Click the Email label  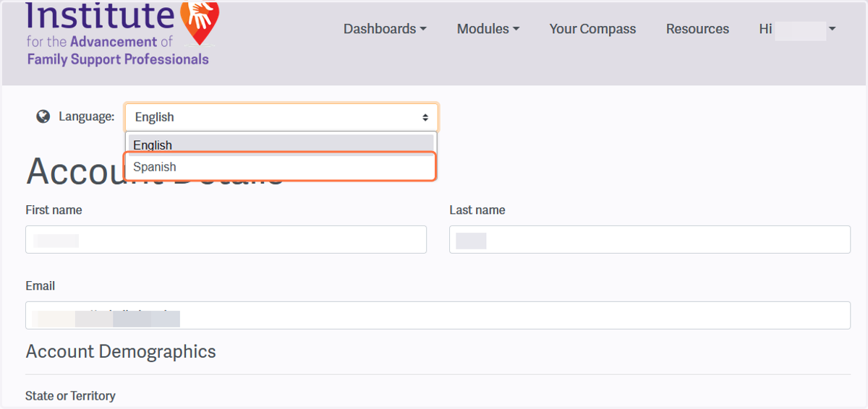click(x=40, y=286)
